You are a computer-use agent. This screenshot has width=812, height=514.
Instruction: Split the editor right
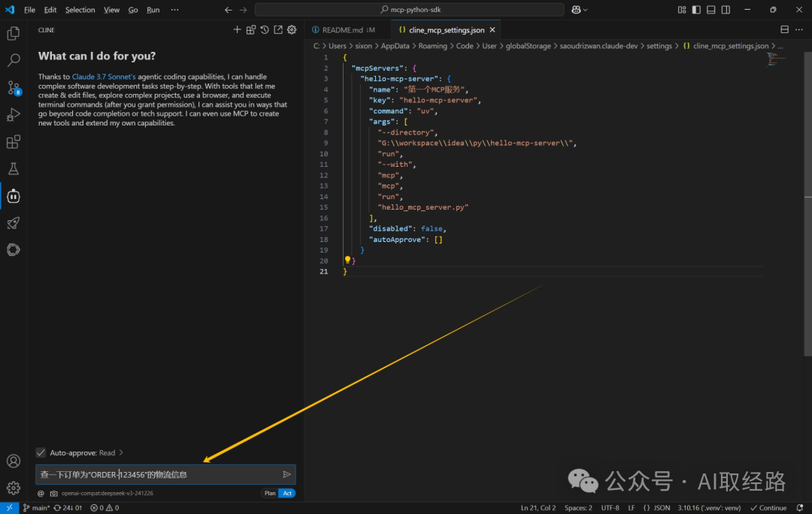pos(784,30)
